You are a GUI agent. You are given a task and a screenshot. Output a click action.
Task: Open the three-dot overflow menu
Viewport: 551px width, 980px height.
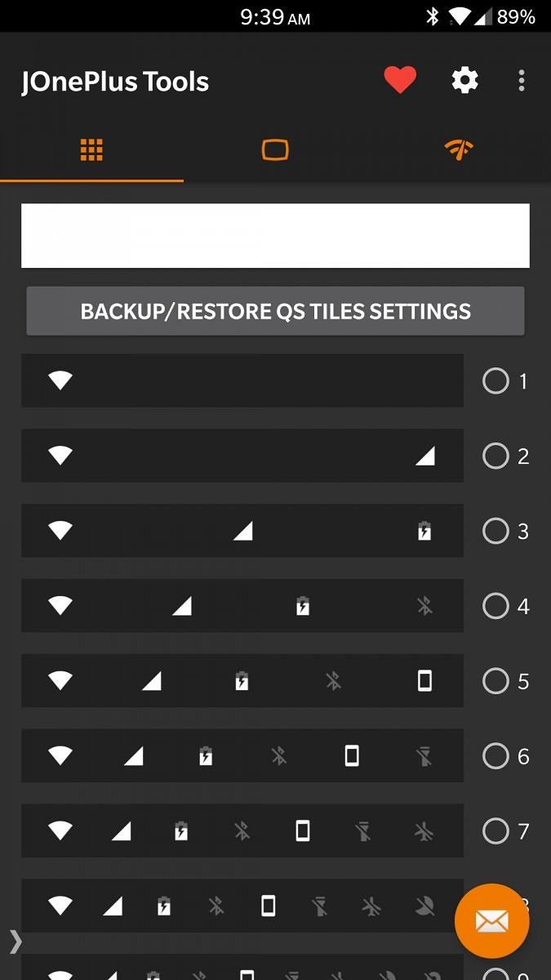[521, 81]
